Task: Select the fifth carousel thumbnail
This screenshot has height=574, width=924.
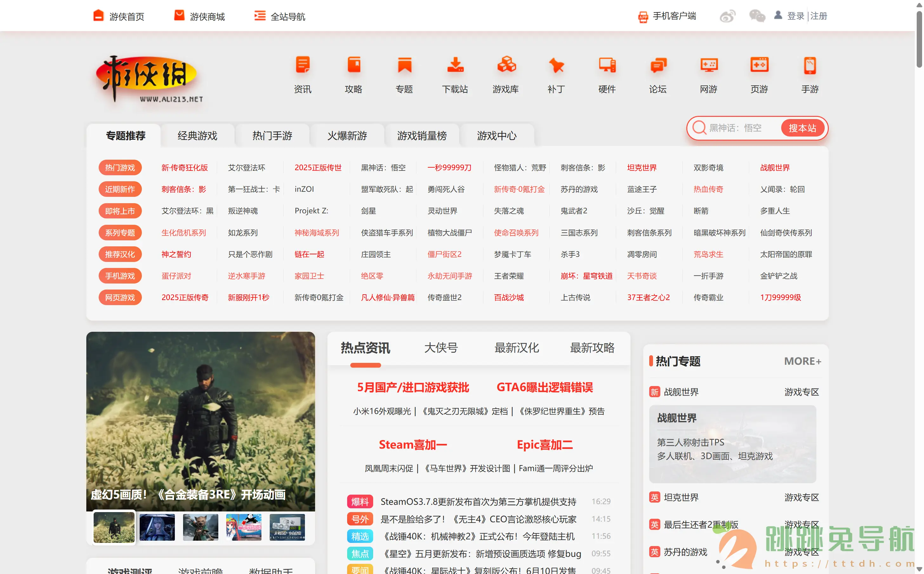Action: pyautogui.click(x=287, y=527)
